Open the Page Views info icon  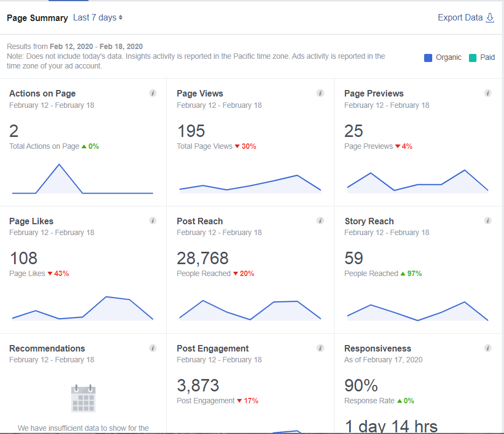point(320,93)
